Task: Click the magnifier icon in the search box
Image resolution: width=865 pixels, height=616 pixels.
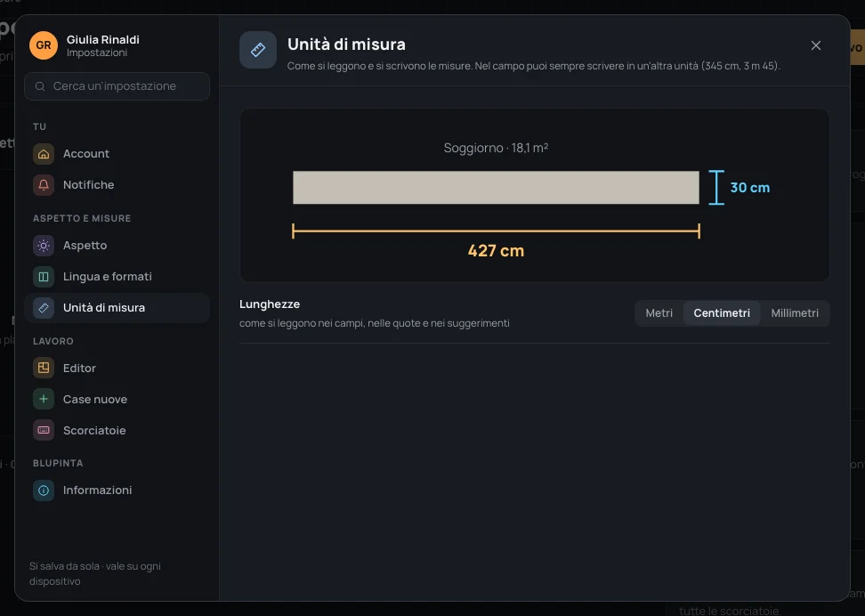Action: click(40, 86)
